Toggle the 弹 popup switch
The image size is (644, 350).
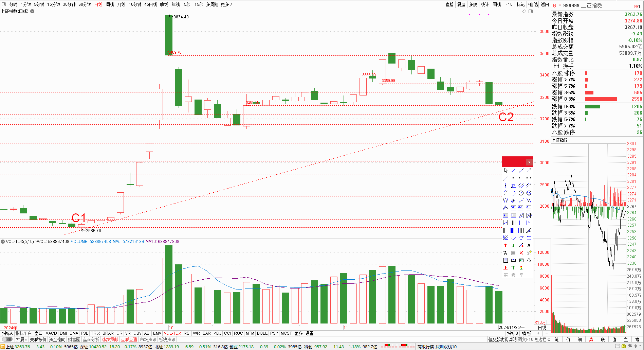(7, 339)
